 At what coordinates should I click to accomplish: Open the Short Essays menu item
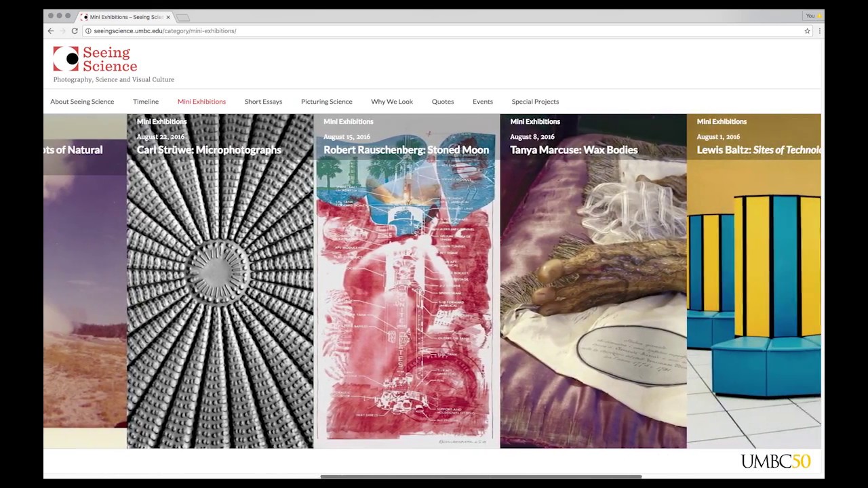263,102
